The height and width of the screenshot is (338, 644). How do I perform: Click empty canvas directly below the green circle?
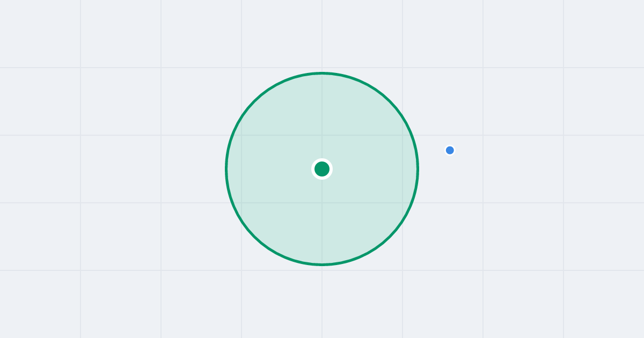[322, 300]
